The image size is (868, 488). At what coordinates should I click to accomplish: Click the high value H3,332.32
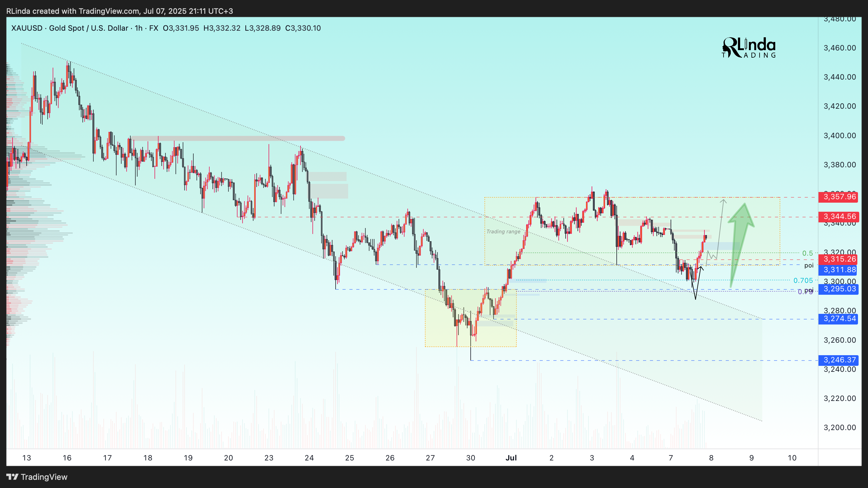pyautogui.click(x=222, y=28)
